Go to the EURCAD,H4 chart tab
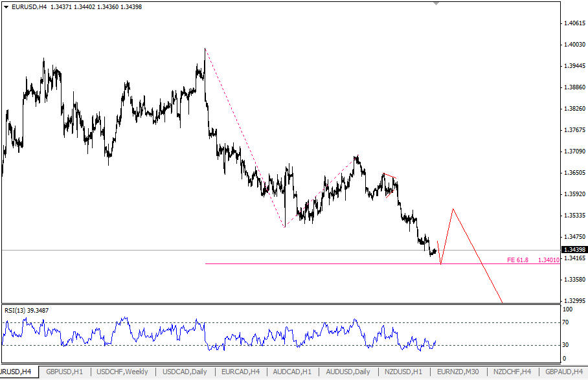 coord(240,372)
